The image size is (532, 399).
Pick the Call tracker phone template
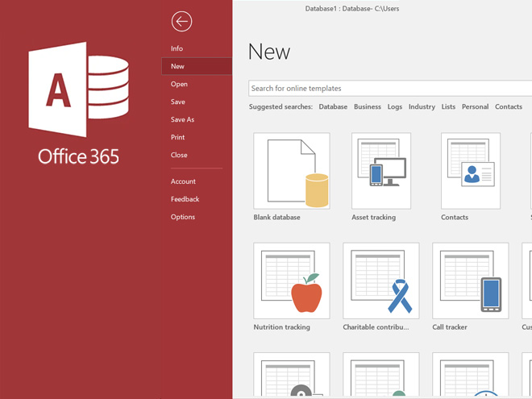[x=470, y=281]
